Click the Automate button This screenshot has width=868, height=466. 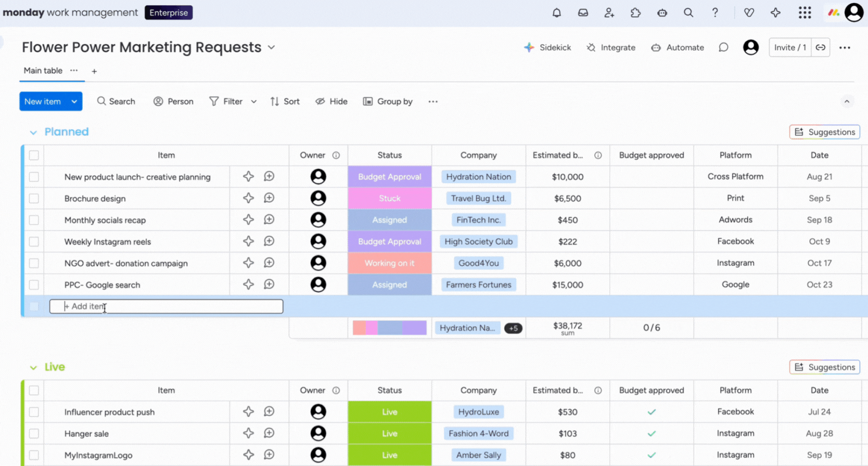click(x=678, y=47)
